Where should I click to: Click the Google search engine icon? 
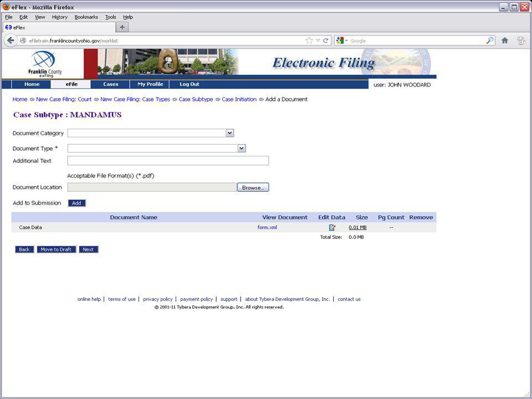point(340,40)
